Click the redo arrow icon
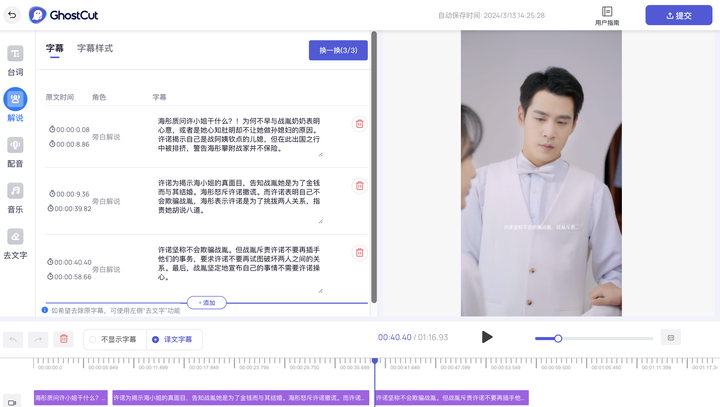720x407 pixels. [x=38, y=339]
